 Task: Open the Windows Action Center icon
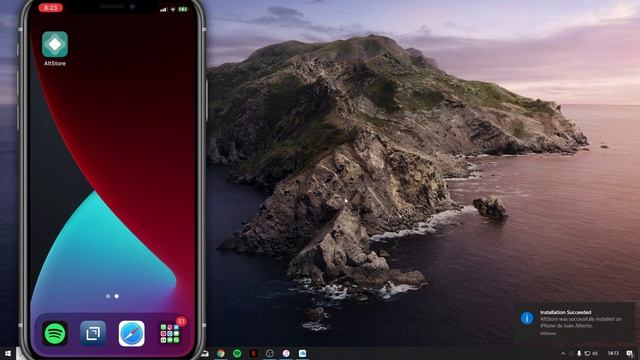[x=630, y=353]
